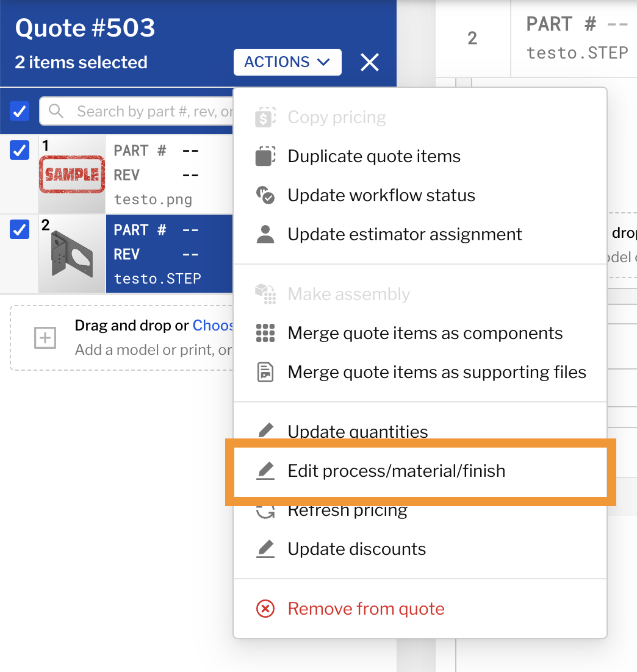Click the Update workflow status icon
Viewport: 637px width, 672px height.
pyautogui.click(x=265, y=196)
